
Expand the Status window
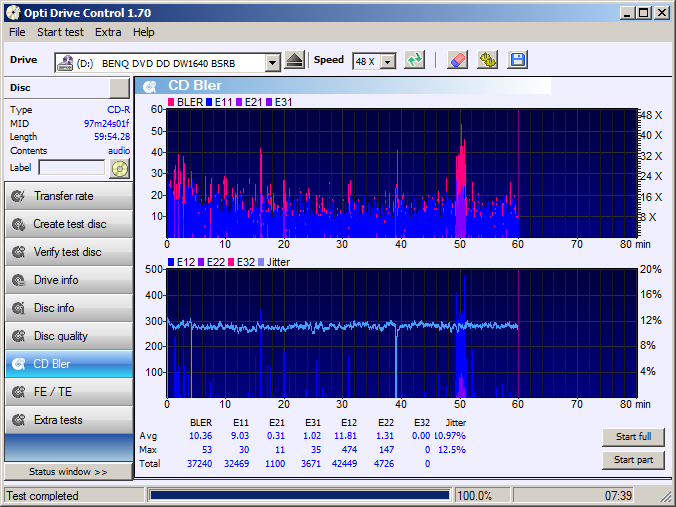[x=69, y=472]
